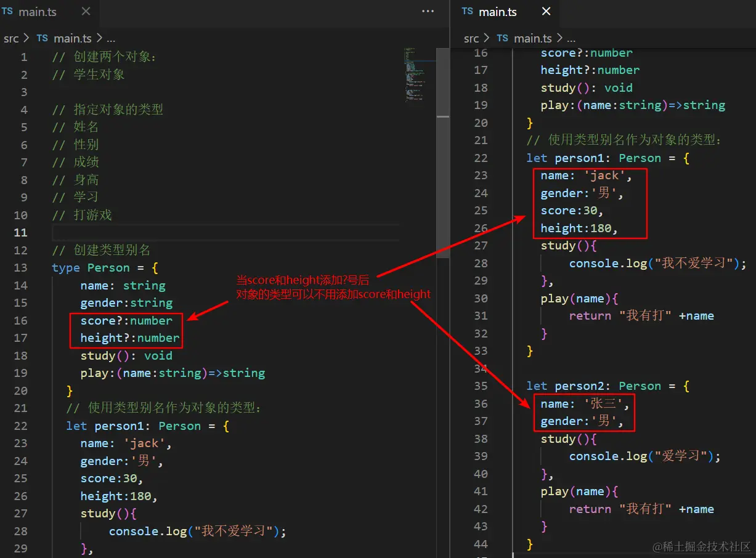
Task: Click line number 13 in left editor
Action: click(20, 268)
